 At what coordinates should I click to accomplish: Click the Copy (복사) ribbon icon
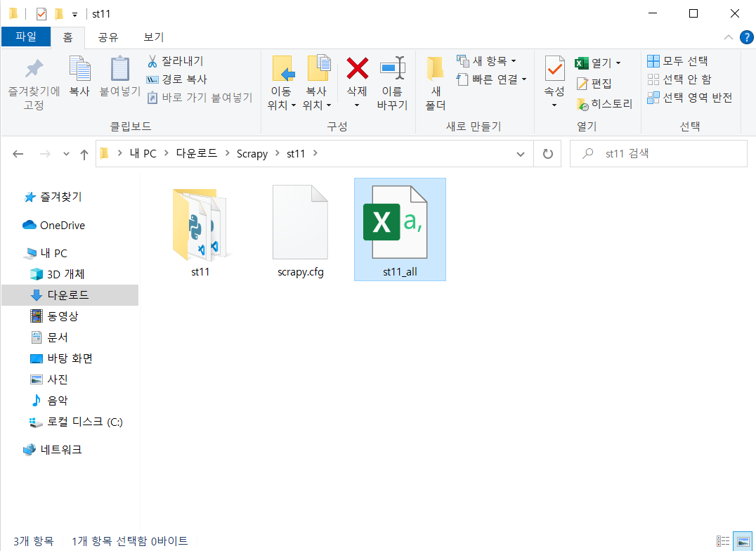tap(79, 70)
